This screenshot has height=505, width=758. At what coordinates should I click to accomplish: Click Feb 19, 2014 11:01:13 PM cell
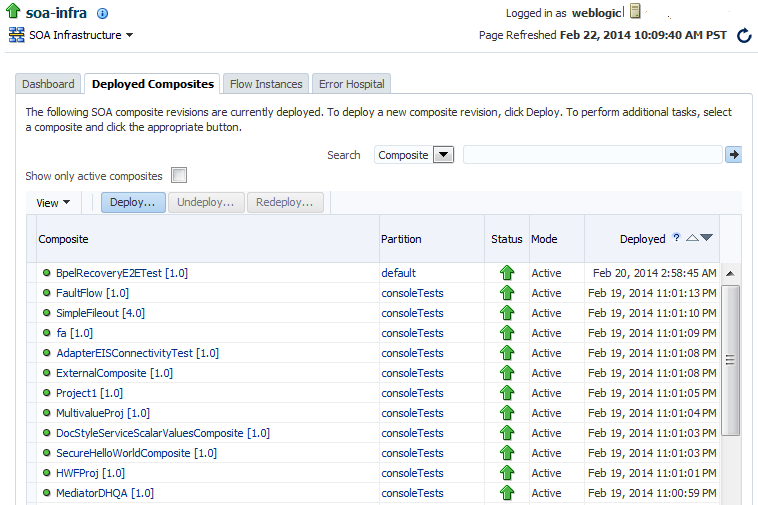point(652,293)
